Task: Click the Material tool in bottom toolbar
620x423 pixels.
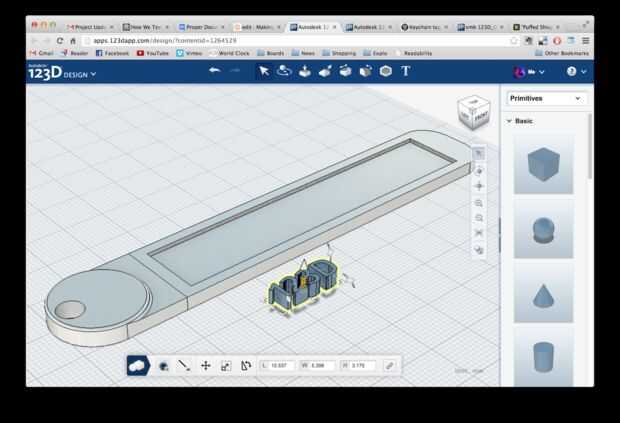Action: [163, 366]
